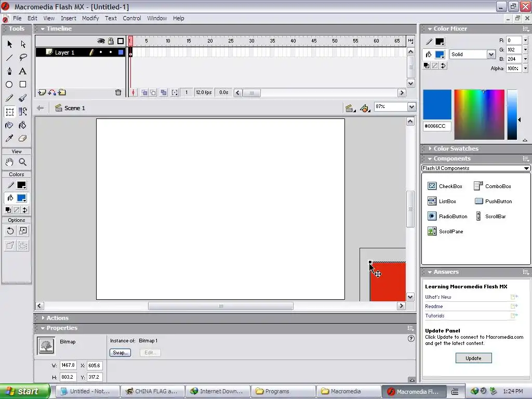532x399 pixels.
Task: Open the Edit Symbols button
Action: [365, 108]
